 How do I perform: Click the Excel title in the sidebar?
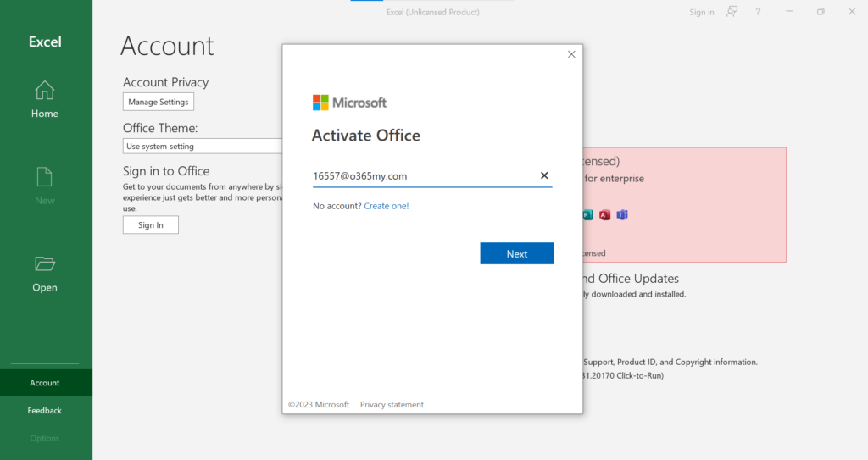click(x=45, y=42)
